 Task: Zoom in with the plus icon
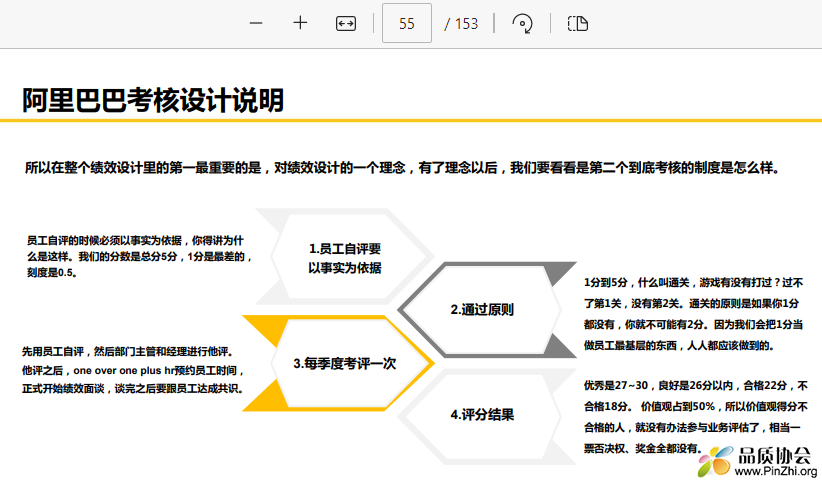(x=300, y=23)
